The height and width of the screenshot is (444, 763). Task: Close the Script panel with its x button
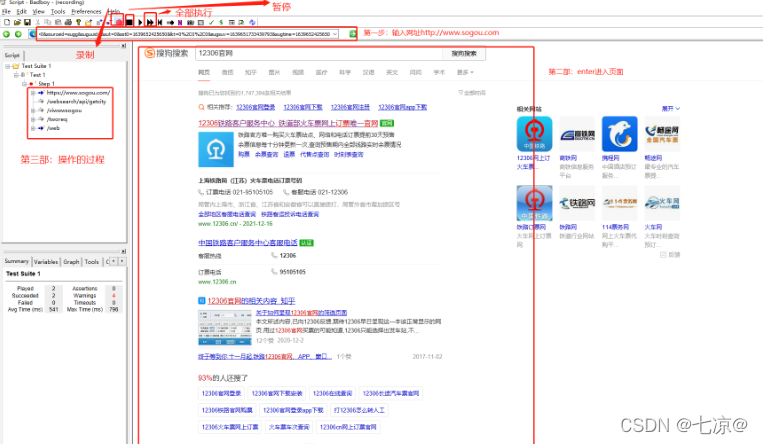pos(123,46)
